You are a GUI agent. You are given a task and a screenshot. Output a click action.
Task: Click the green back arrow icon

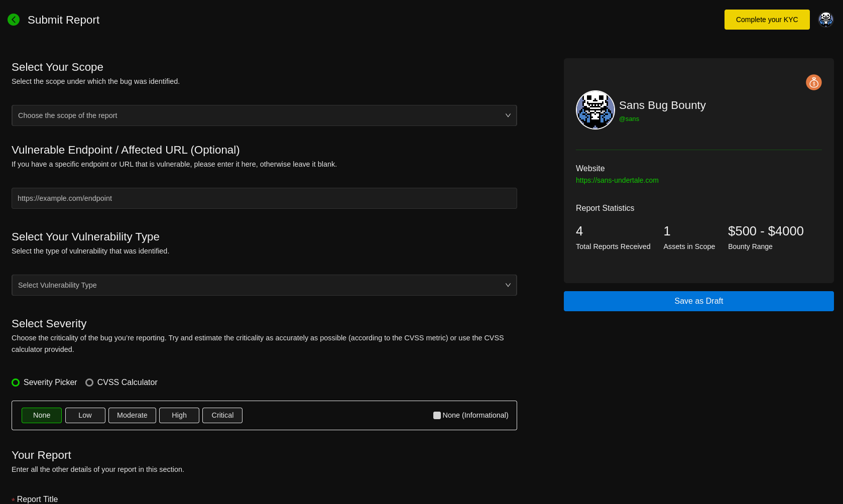(14, 20)
